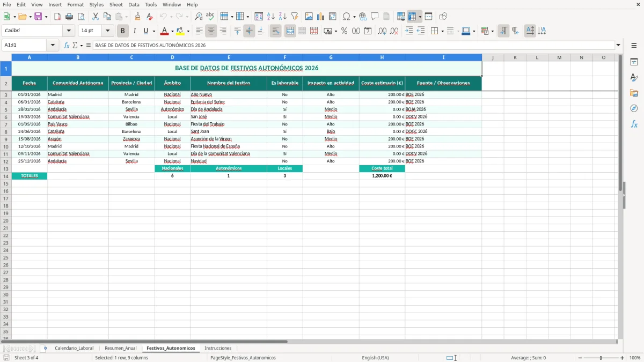Sort ascending A to Z

[270, 17]
